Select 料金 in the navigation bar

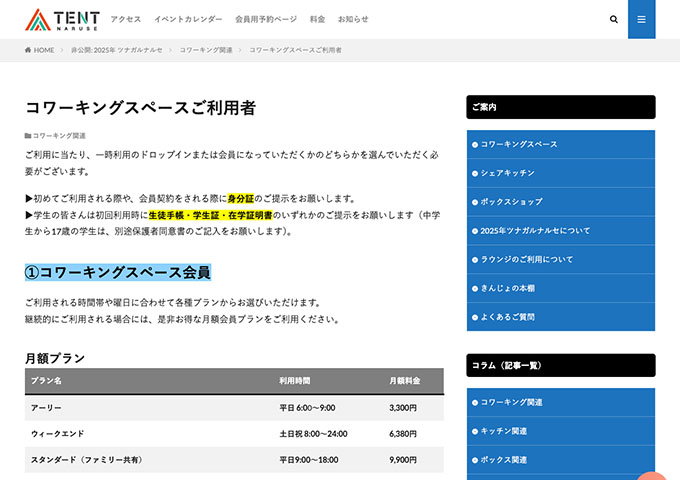pyautogui.click(x=317, y=19)
